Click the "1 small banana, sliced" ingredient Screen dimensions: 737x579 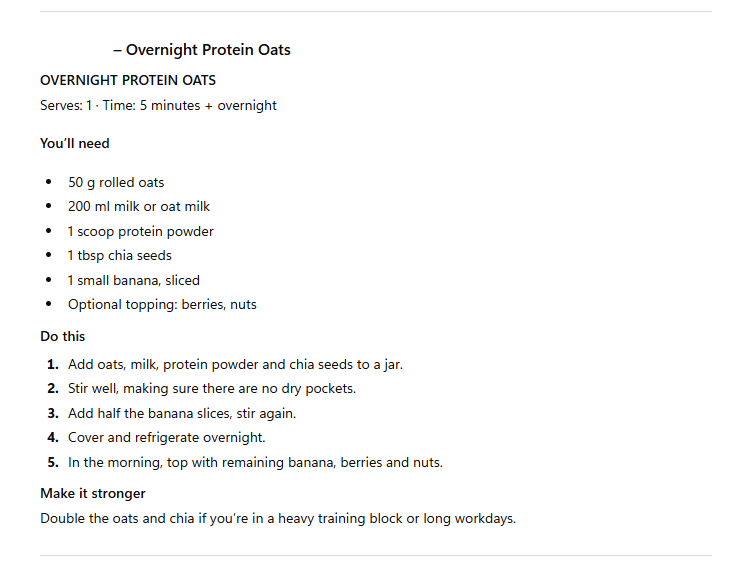134,280
